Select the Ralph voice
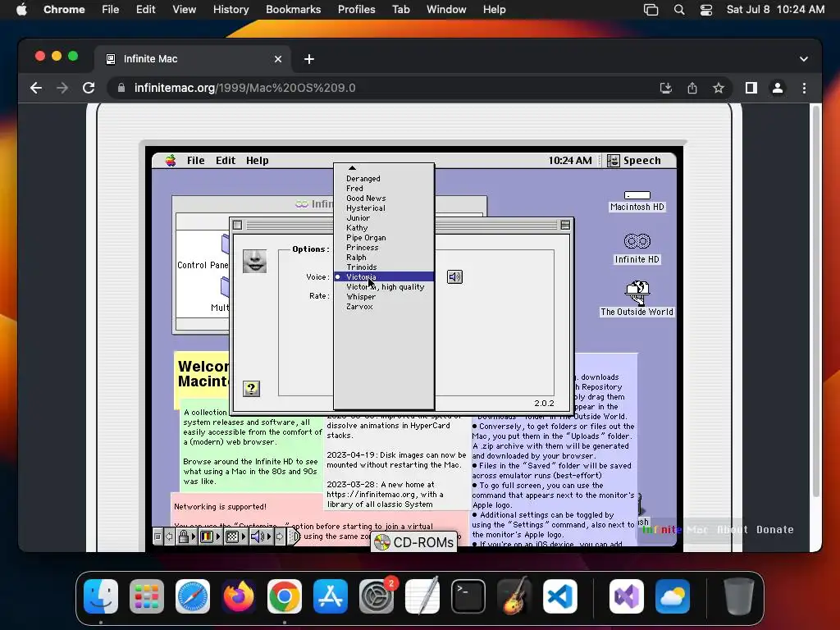Viewport: 840px width, 630px height. click(x=384, y=257)
